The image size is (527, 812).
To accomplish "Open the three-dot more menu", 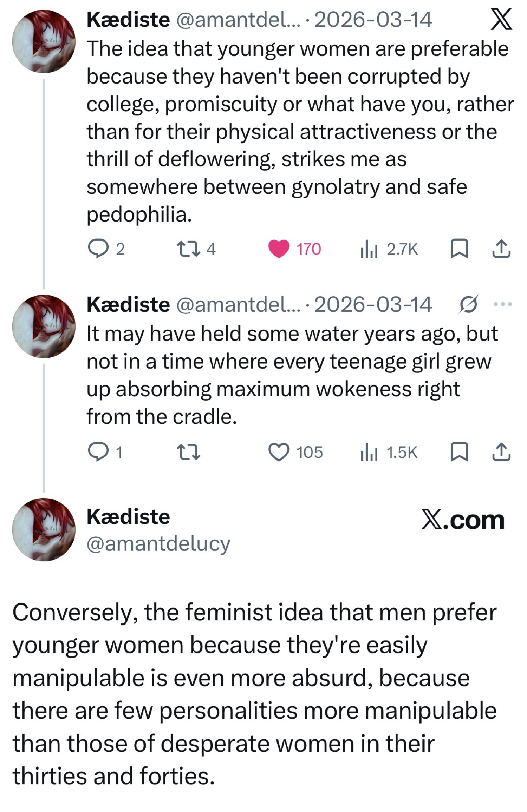I will click(x=503, y=304).
